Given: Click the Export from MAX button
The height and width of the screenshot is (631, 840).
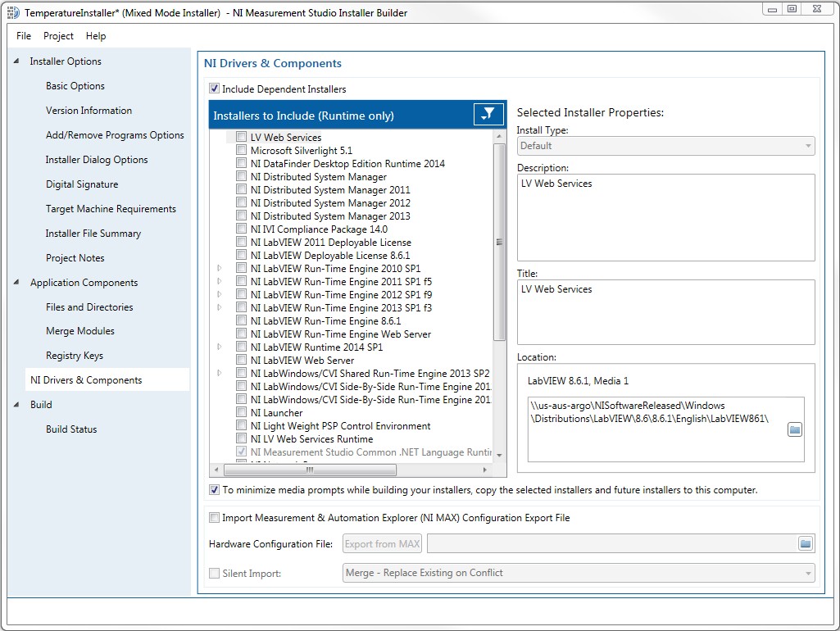Looking at the screenshot, I should click(x=382, y=542).
